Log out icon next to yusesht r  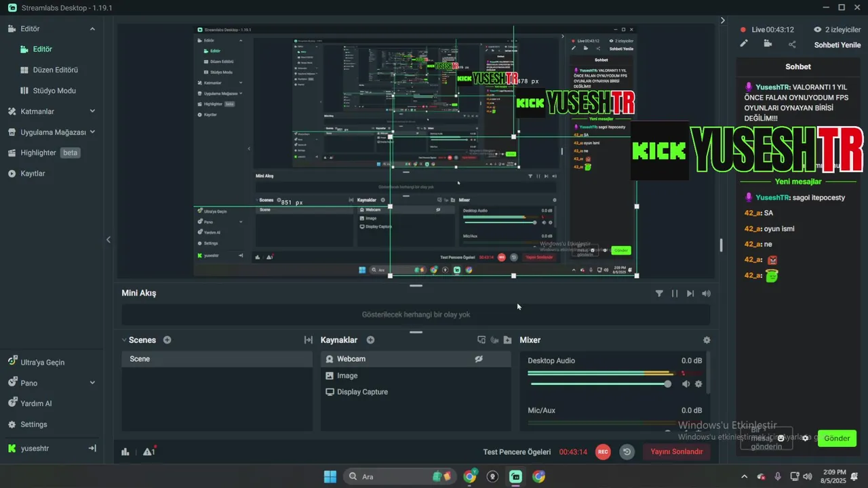[x=92, y=449]
